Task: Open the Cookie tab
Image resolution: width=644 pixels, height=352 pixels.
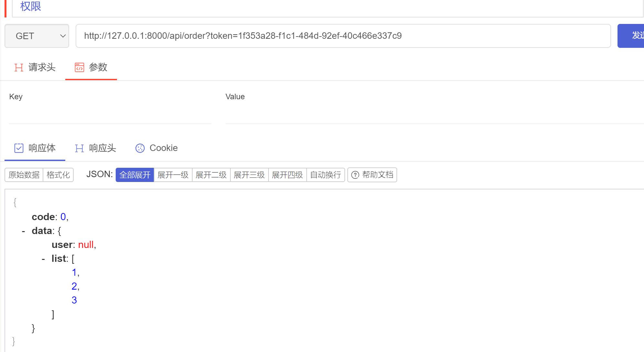Action: 163,148
